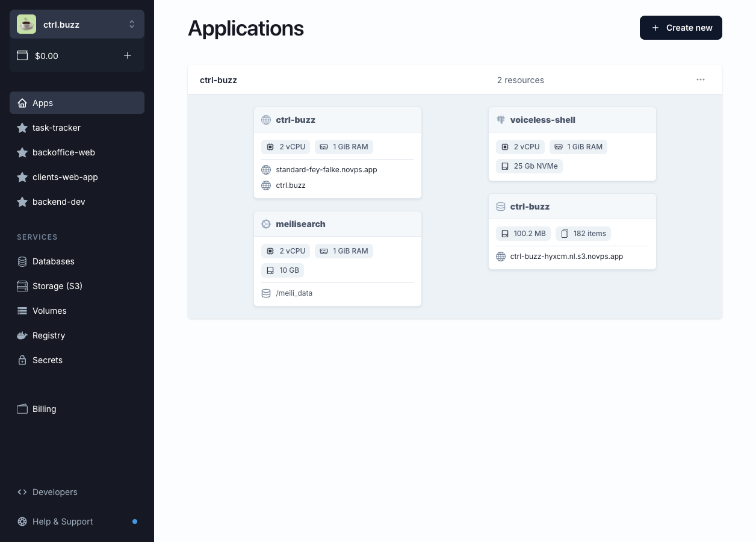Click the Create new button

point(681,28)
